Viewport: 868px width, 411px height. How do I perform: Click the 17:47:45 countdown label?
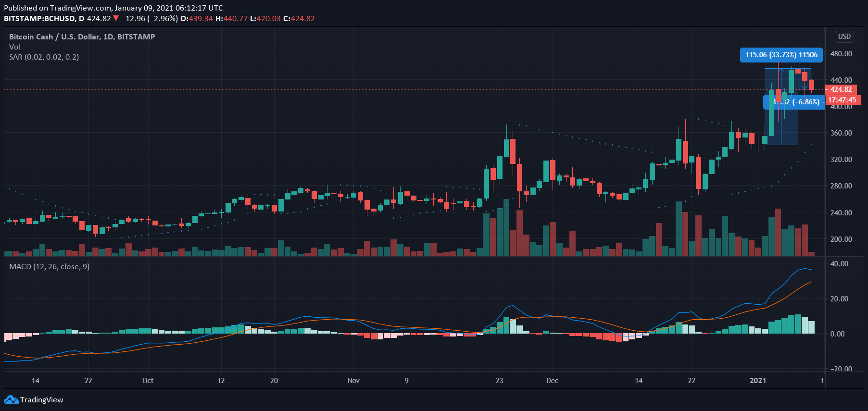tap(843, 100)
